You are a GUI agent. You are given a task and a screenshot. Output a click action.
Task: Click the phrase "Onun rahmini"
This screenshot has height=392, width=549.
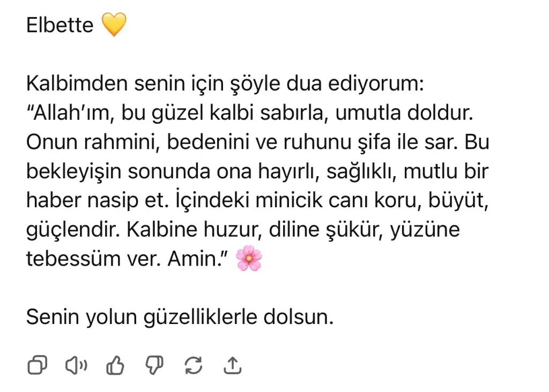click(88, 142)
